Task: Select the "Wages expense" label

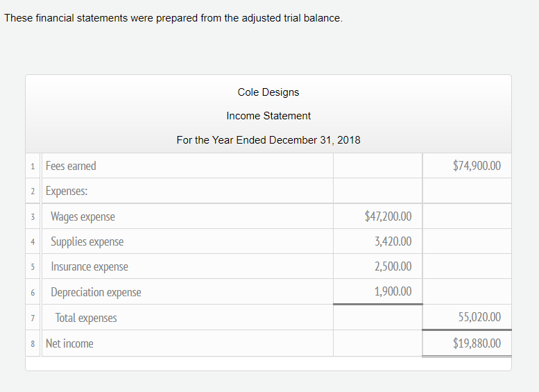Action: (83, 216)
